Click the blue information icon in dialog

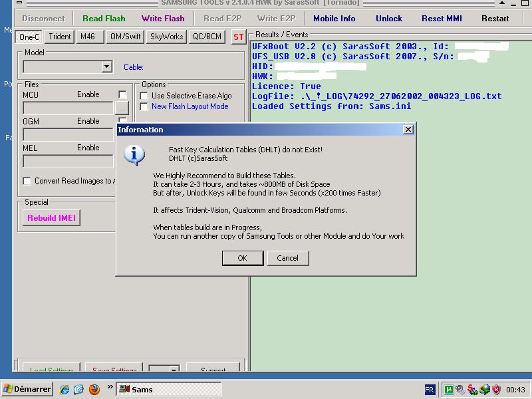point(134,155)
